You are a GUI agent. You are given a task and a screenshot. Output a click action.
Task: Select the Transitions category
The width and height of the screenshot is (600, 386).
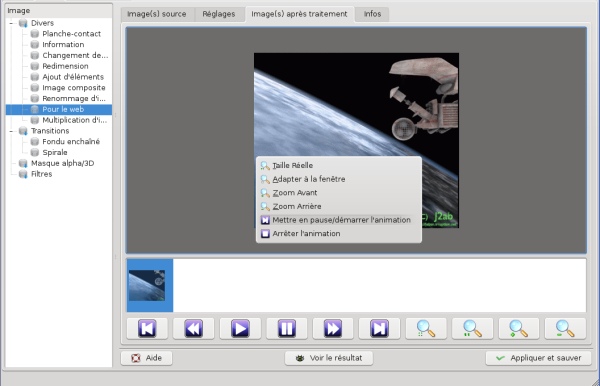[50, 131]
